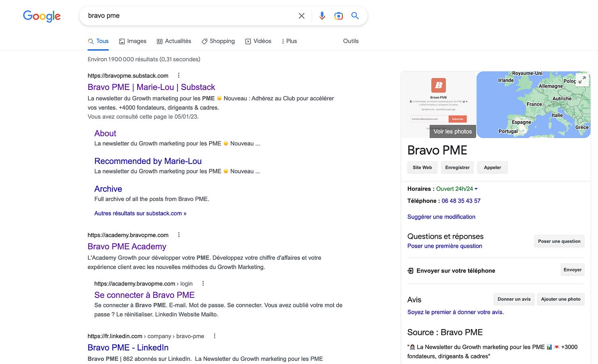Viewport: 598px width, 364px height.
Task: Click Envoyer sur votre téléphone label
Action: [x=456, y=270]
